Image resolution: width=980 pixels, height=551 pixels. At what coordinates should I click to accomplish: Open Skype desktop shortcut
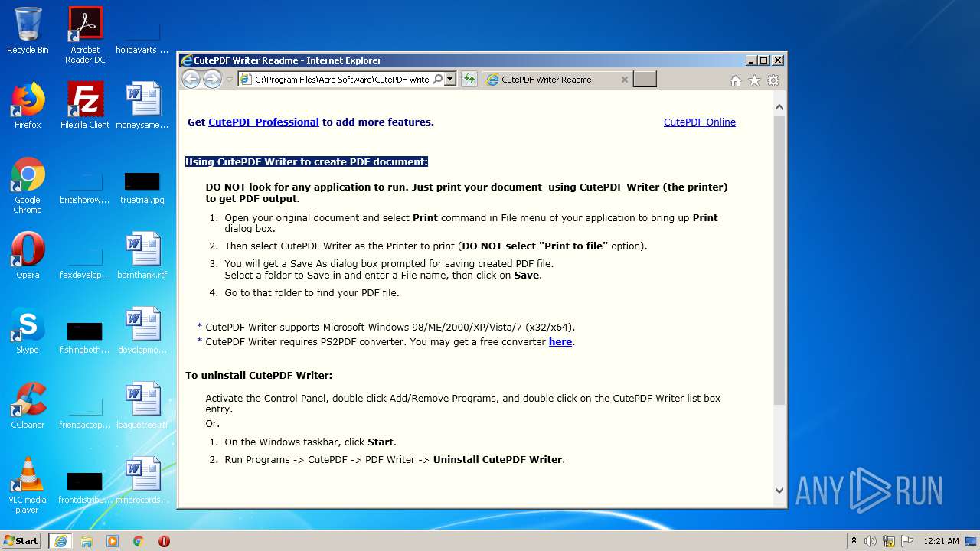point(28,331)
